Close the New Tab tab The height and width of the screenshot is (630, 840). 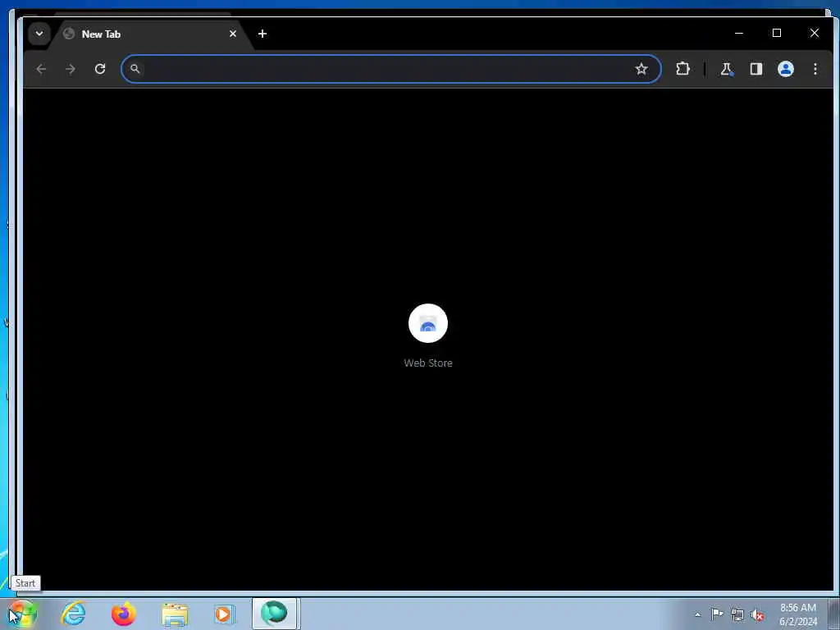(233, 34)
